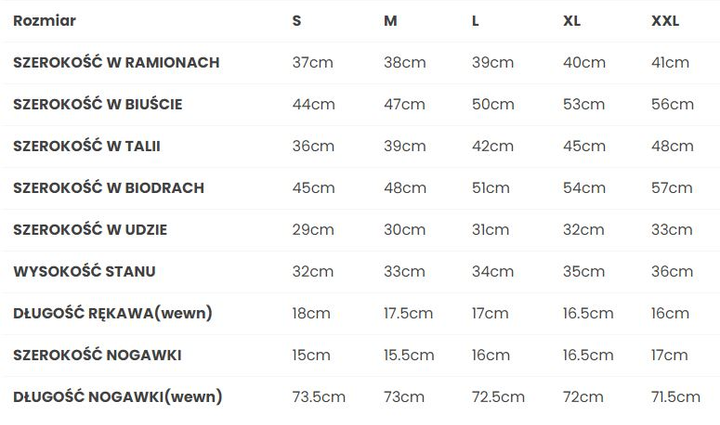720x425 pixels.
Task: Click the SZEROKOŚĆ W UDZIE label
Action: [x=90, y=229]
